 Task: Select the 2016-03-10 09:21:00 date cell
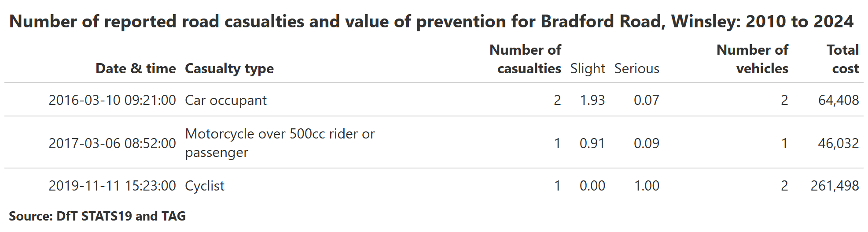click(112, 100)
